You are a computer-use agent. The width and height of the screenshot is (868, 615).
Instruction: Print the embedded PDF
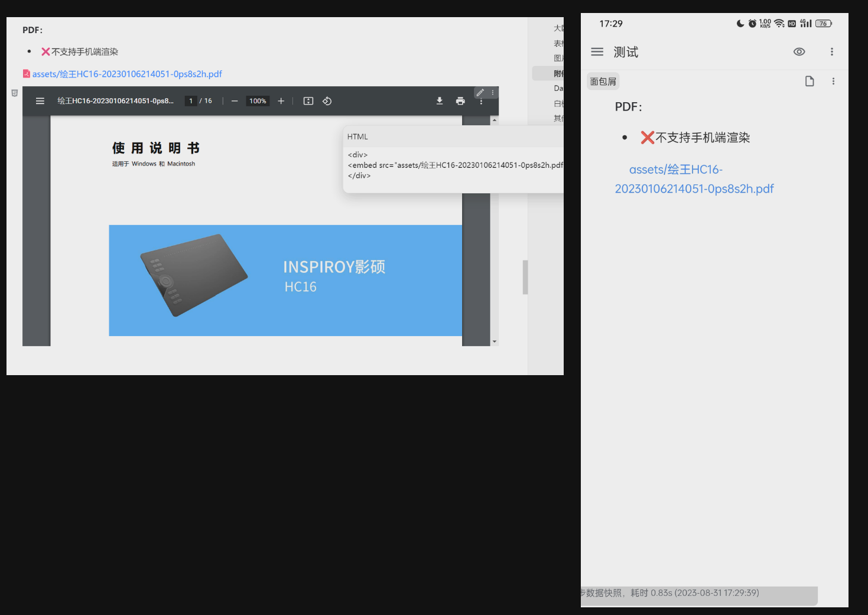tap(460, 101)
